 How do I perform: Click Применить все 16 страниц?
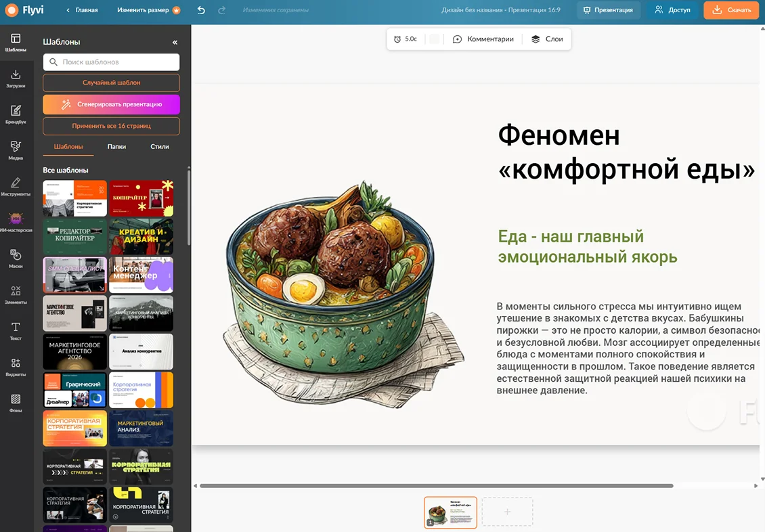pos(111,126)
